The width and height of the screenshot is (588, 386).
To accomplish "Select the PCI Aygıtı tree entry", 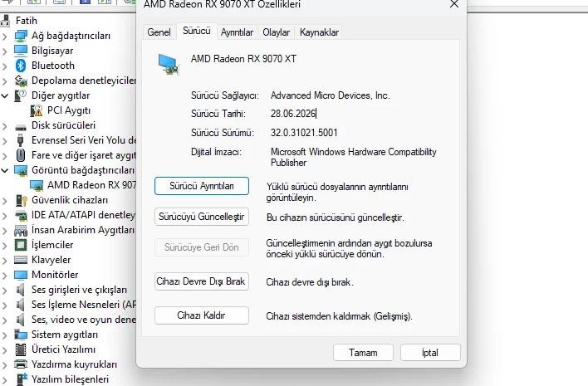I will pyautogui.click(x=69, y=110).
